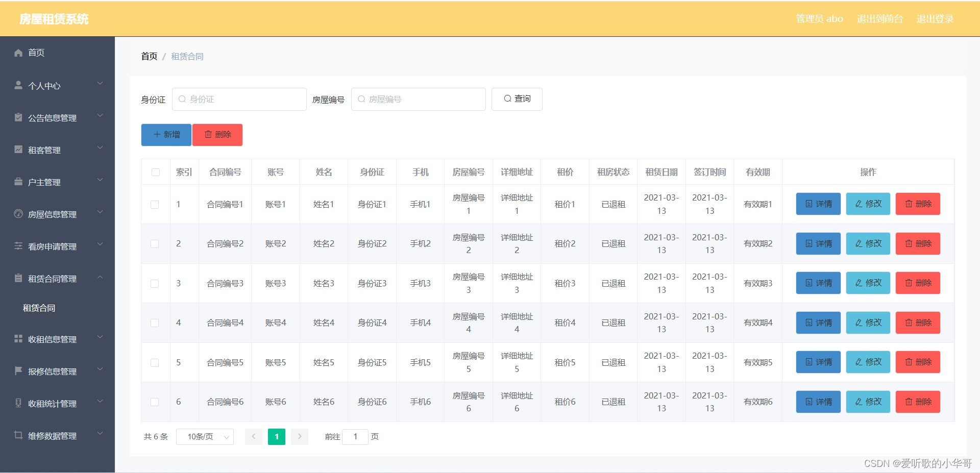Click the crop icon for 维修数据管理
The height and width of the screenshot is (473, 980).
(x=18, y=435)
